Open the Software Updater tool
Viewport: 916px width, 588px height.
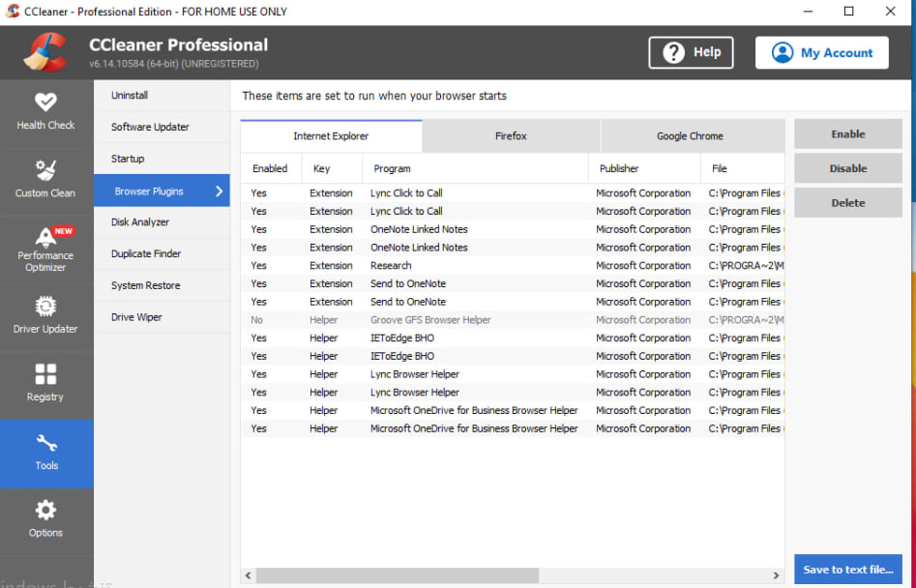[162, 127]
